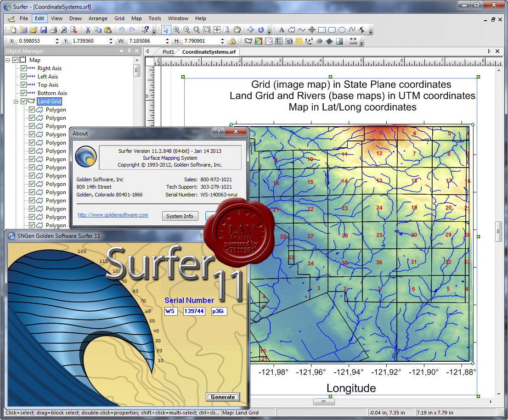
Task: Click System Info button in About dialog
Action: pos(180,216)
